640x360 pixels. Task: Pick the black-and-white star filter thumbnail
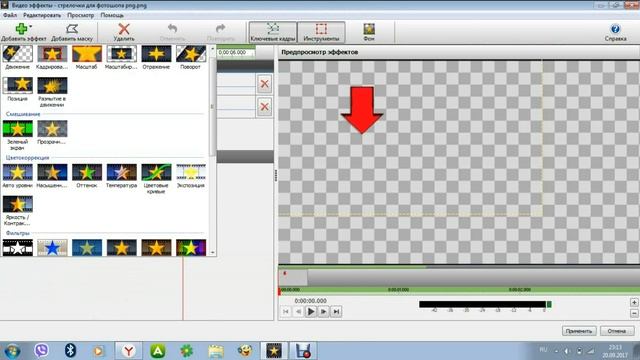(18, 248)
